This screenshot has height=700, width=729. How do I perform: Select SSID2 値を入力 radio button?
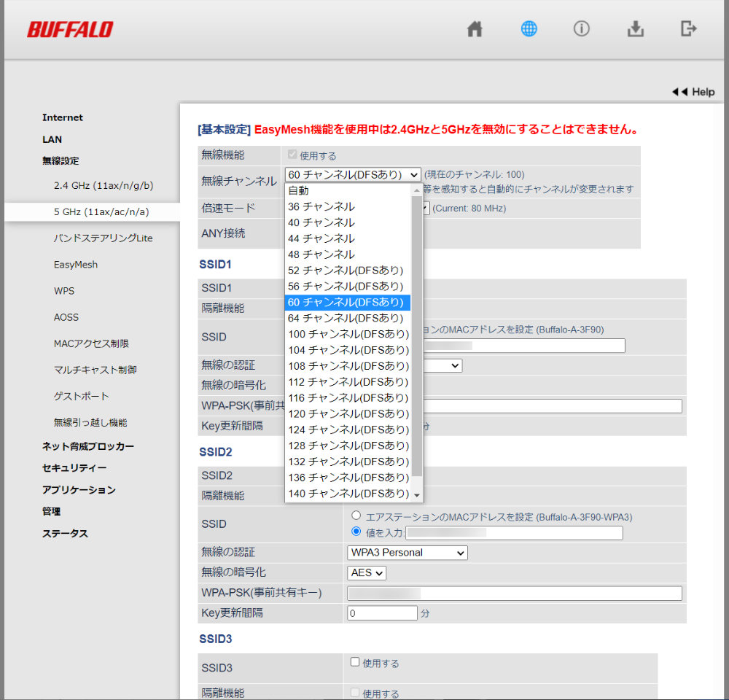click(x=356, y=531)
